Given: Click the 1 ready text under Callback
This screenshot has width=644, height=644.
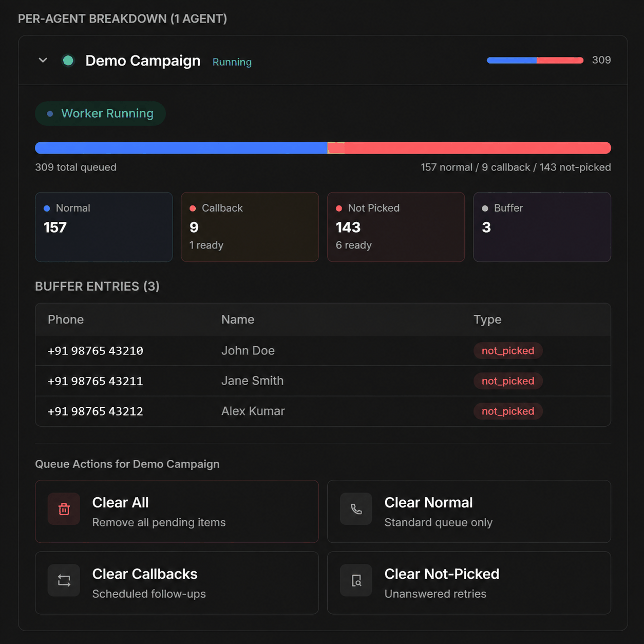Looking at the screenshot, I should click(x=206, y=245).
